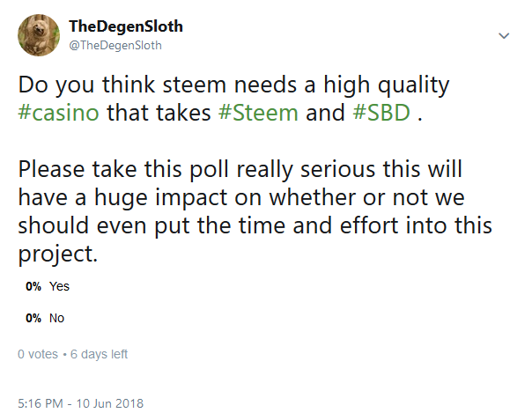
Task: Click the '6 days left' label
Action: coord(97,354)
